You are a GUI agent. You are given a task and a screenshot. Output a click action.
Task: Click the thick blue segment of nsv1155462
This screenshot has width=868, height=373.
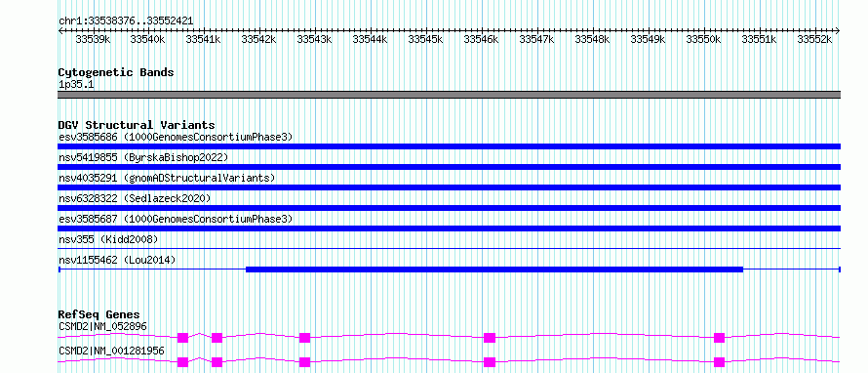pyautogui.click(x=494, y=269)
